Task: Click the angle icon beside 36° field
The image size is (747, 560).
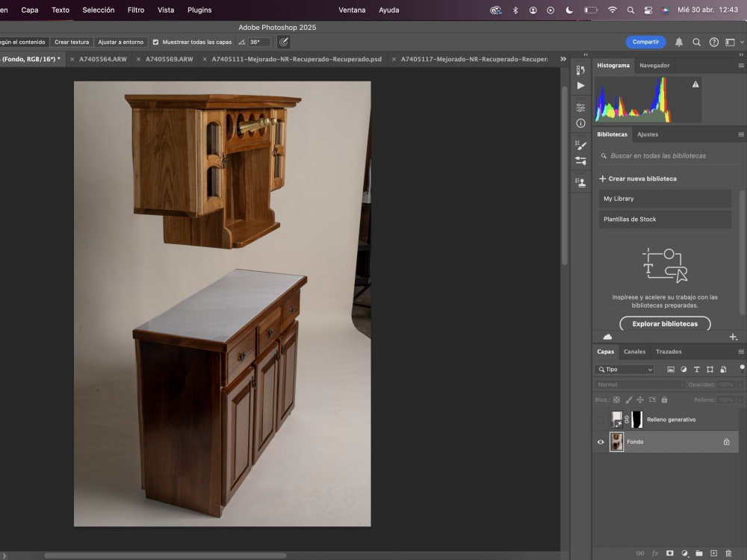Action: tap(242, 42)
